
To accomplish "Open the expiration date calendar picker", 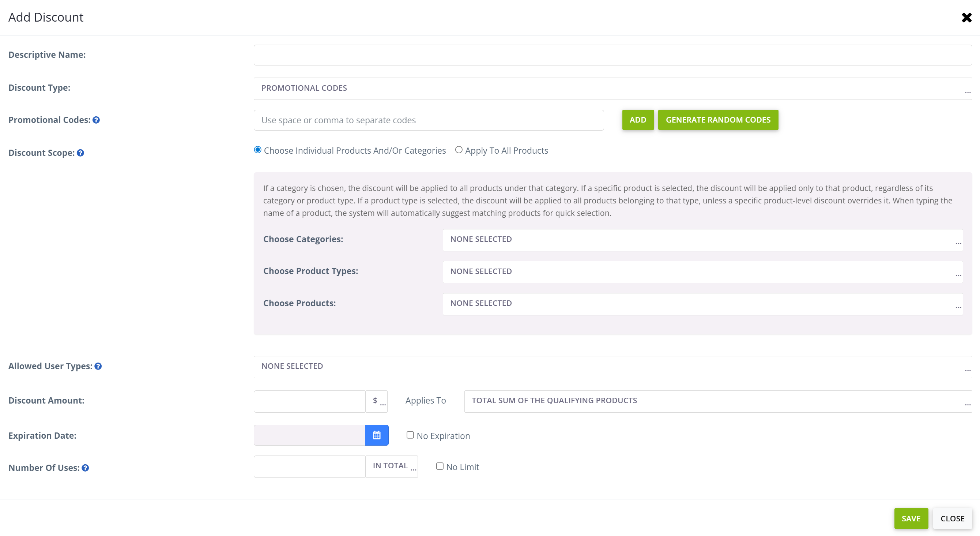I will [x=377, y=435].
